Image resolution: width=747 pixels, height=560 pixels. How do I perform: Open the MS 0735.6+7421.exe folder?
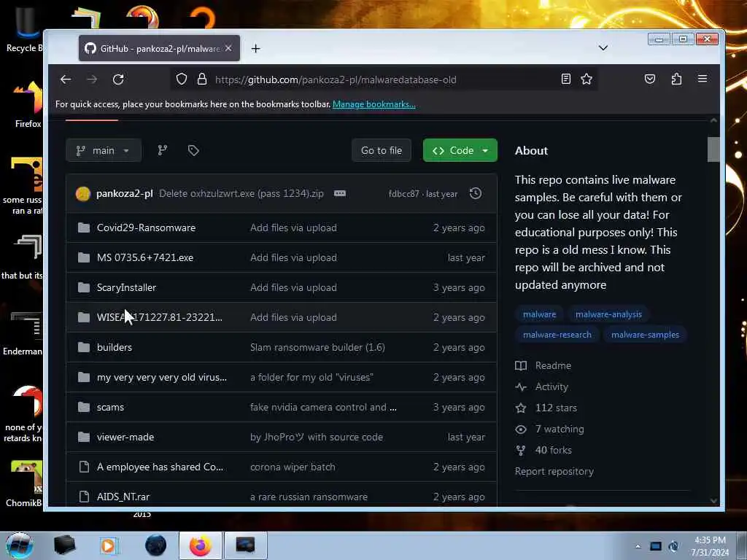point(145,257)
